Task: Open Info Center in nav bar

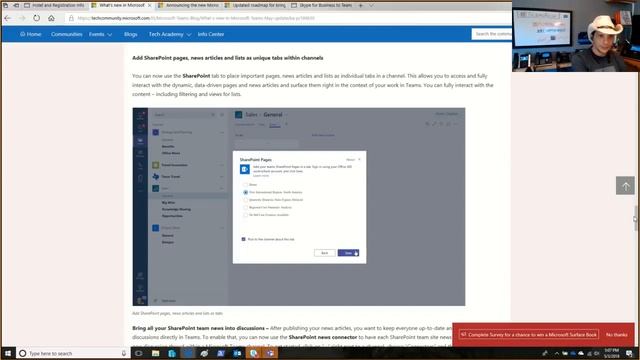Action: 211,34
